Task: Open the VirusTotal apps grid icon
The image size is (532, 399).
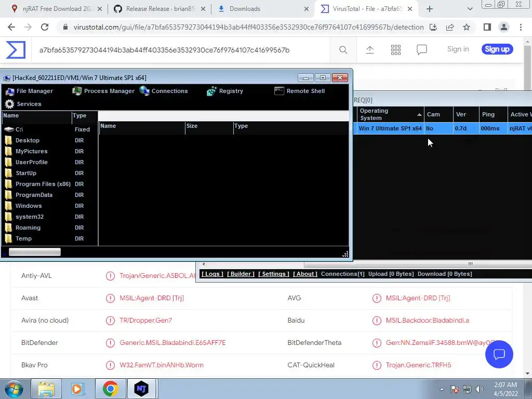Action: point(395,50)
